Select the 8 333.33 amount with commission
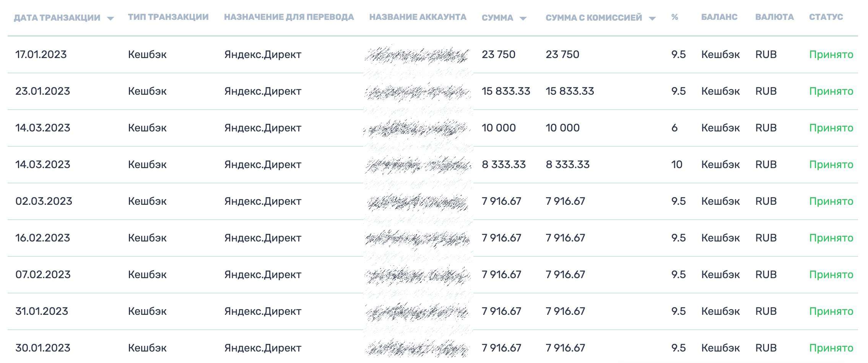Viewport: 868px width, 363px height. (567, 165)
